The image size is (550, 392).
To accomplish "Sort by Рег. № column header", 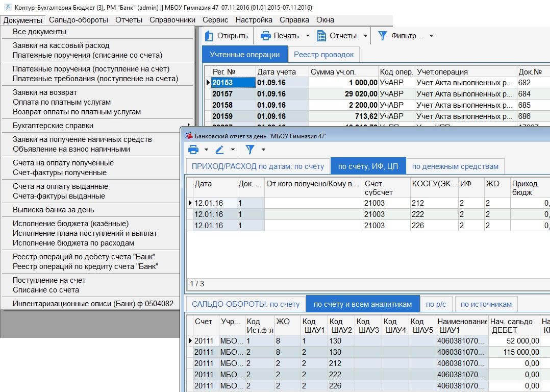I will click(234, 72).
